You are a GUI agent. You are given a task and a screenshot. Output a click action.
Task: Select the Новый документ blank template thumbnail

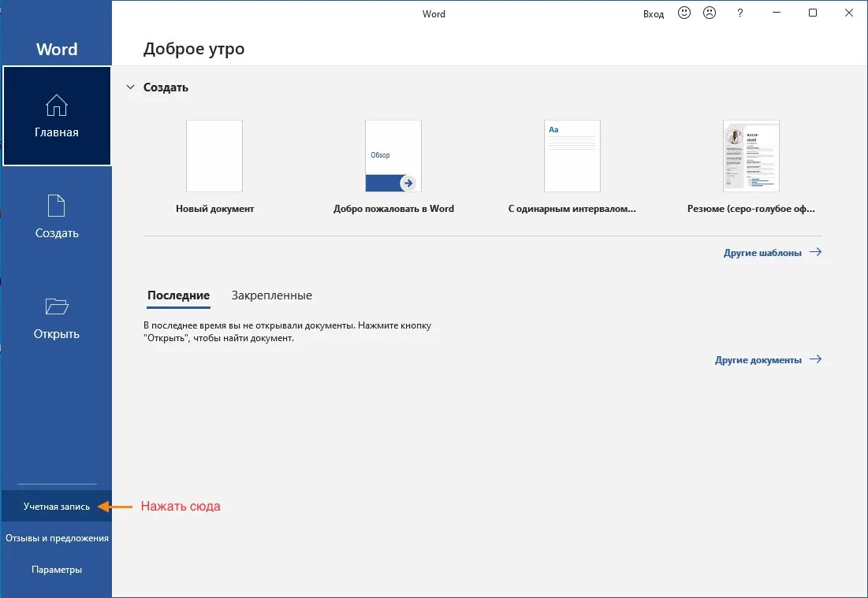click(x=214, y=156)
